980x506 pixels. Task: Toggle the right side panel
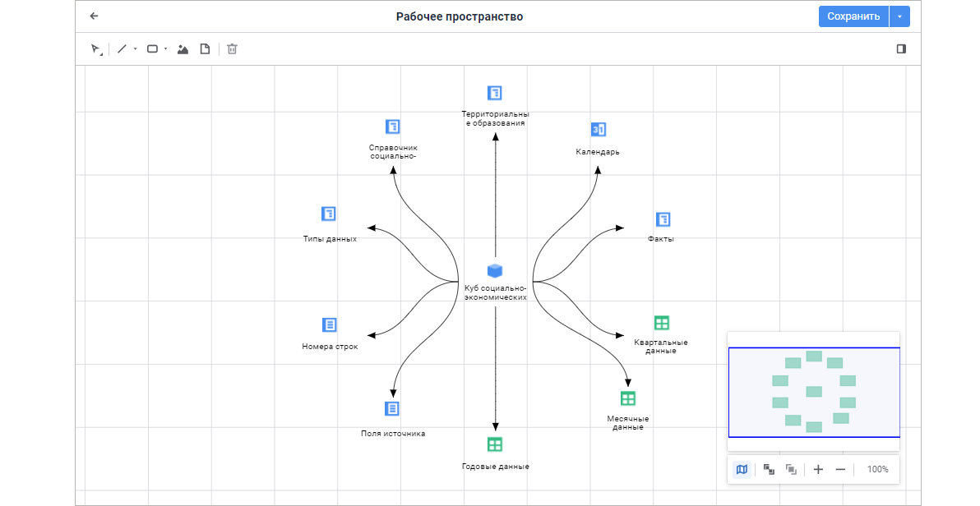pos(901,49)
